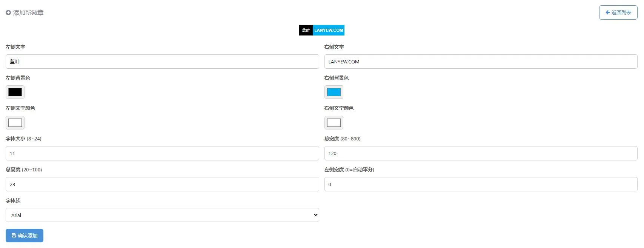Click the 总宽度 field showing 120
644x248 pixels.
[x=481, y=153]
